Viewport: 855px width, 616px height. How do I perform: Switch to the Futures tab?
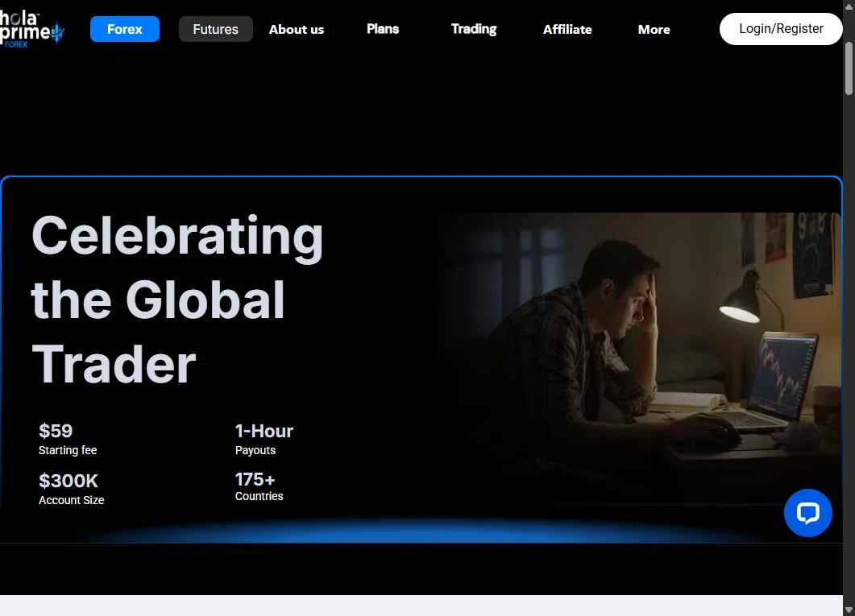point(215,29)
